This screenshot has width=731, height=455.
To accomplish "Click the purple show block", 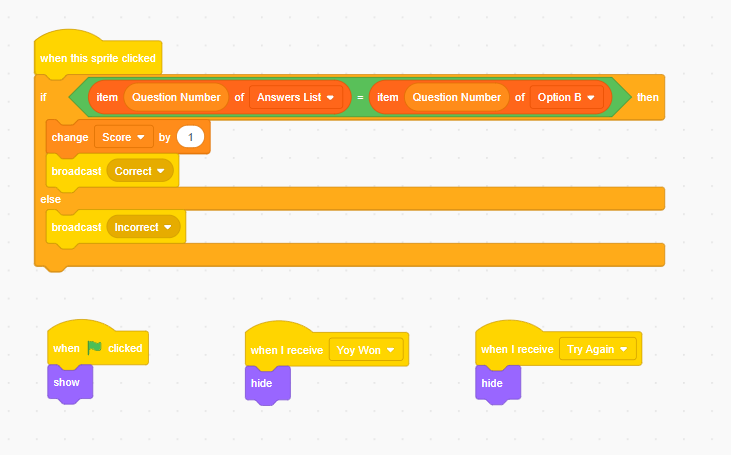I will pos(70,383).
